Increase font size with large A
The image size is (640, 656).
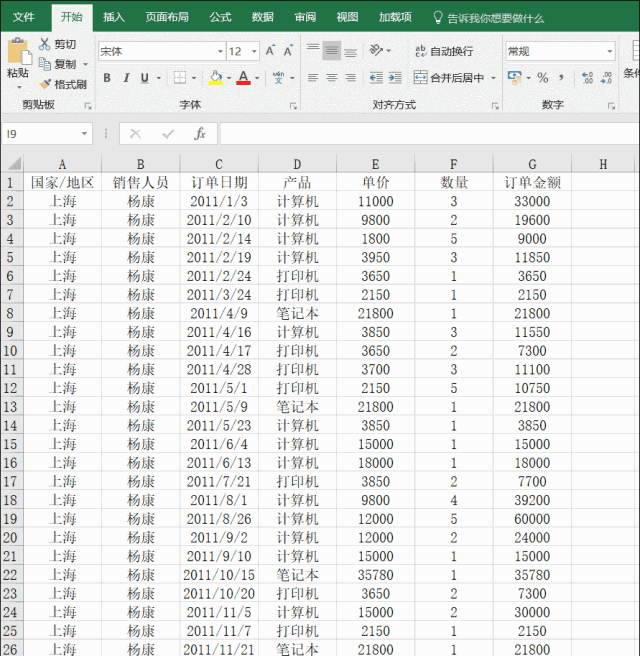click(x=270, y=51)
